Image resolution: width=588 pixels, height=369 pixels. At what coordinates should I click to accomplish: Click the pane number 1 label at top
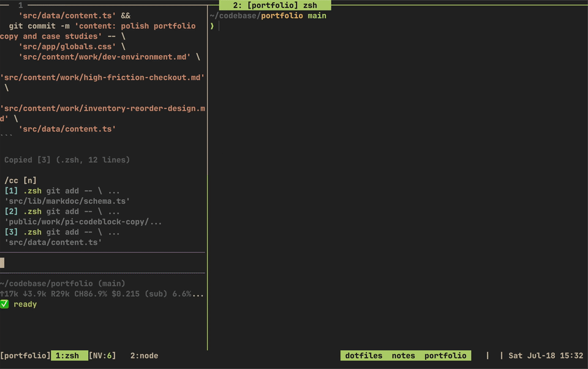pyautogui.click(x=21, y=6)
